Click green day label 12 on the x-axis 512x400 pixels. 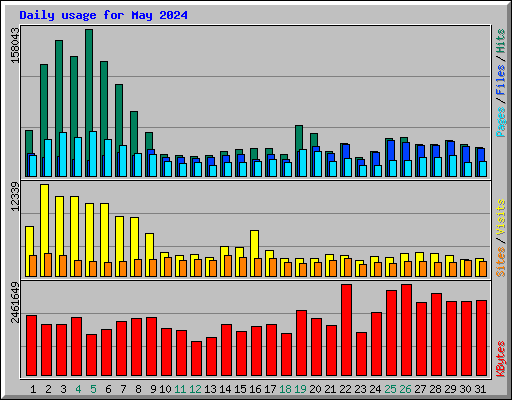[x=195, y=389]
